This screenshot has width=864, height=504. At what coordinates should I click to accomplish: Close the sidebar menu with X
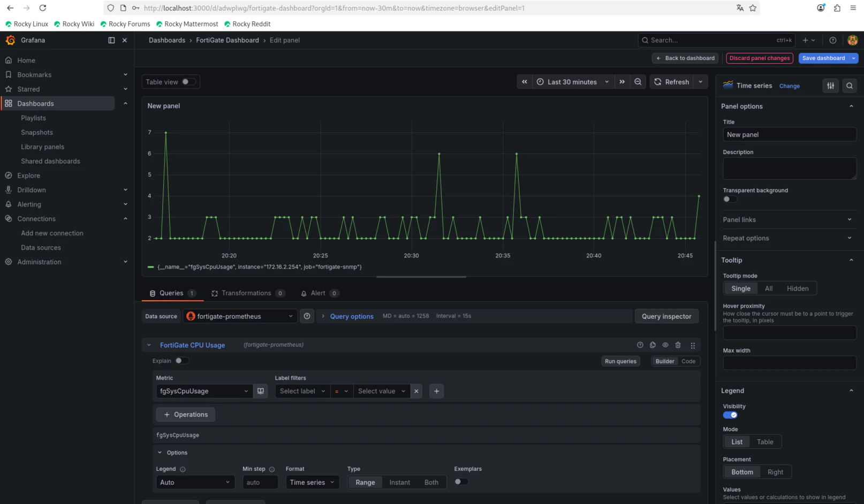[x=125, y=40]
